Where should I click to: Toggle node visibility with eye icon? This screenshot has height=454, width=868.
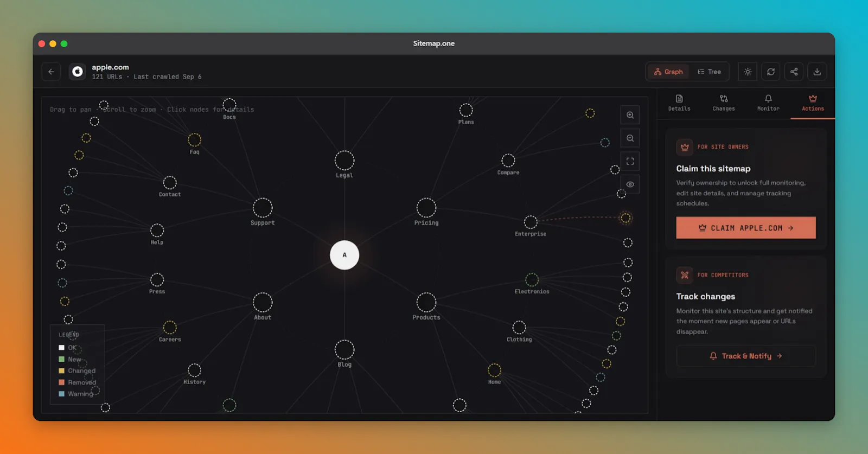tap(630, 184)
